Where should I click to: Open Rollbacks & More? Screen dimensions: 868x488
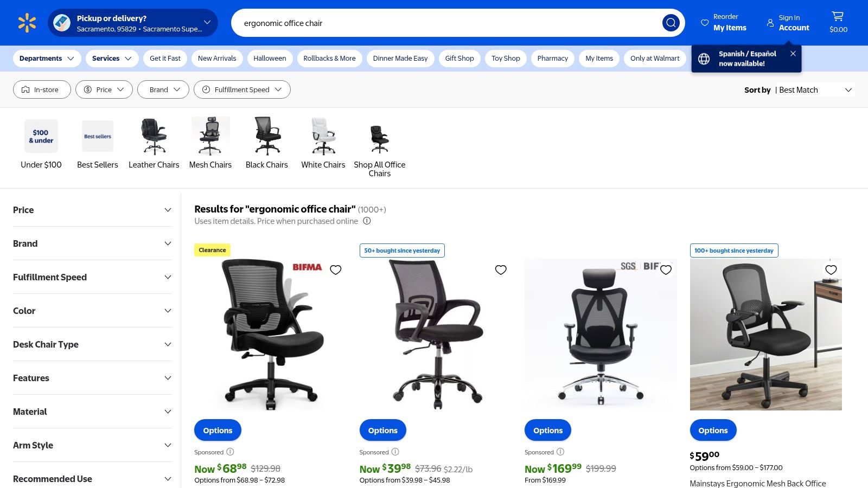329,59
